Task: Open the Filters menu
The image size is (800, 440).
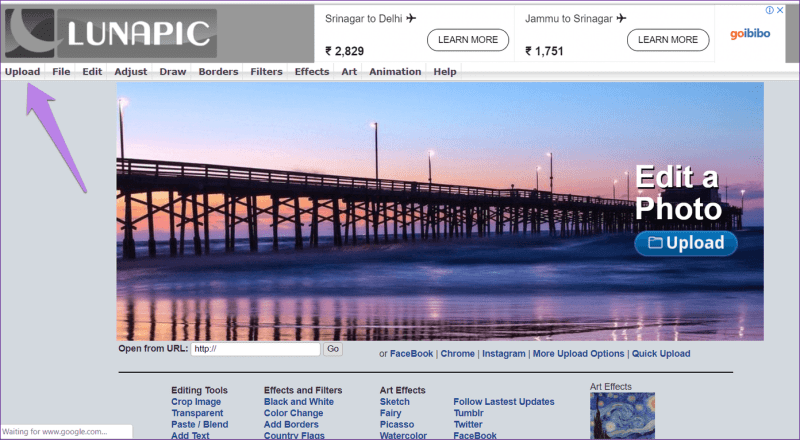Action: [266, 72]
